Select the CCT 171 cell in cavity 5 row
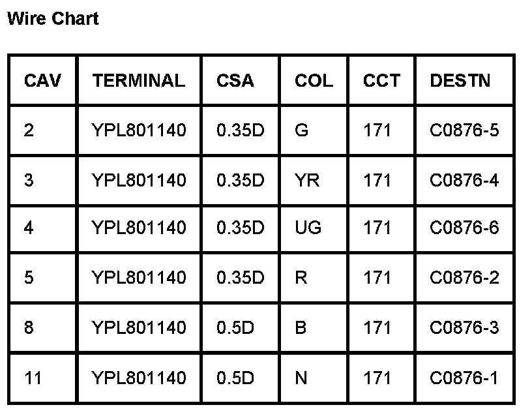The image size is (532, 420). click(377, 278)
